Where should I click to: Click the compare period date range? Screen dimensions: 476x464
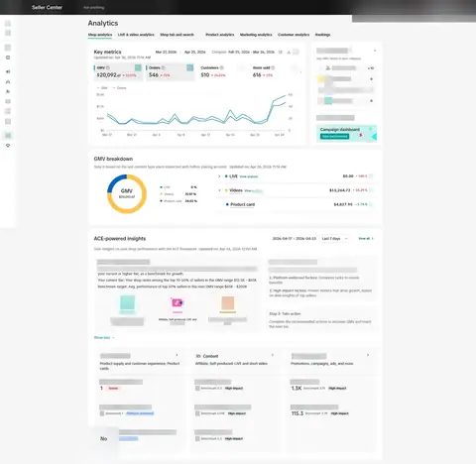[251, 53]
